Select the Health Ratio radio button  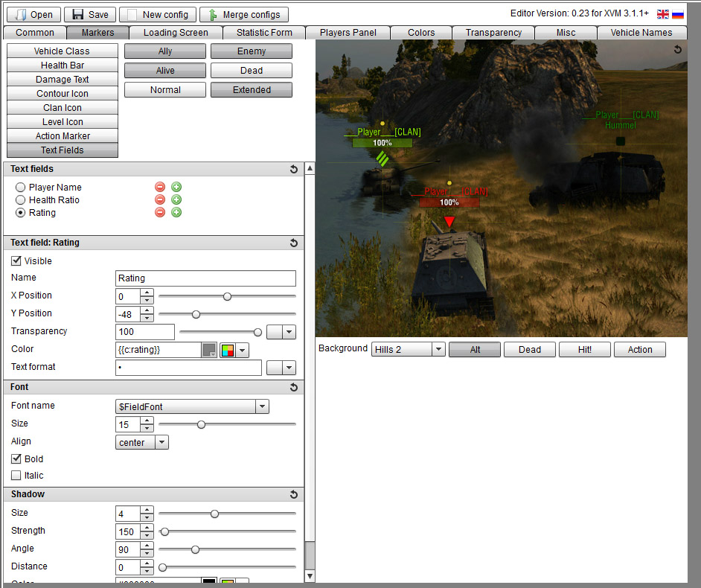(20, 200)
